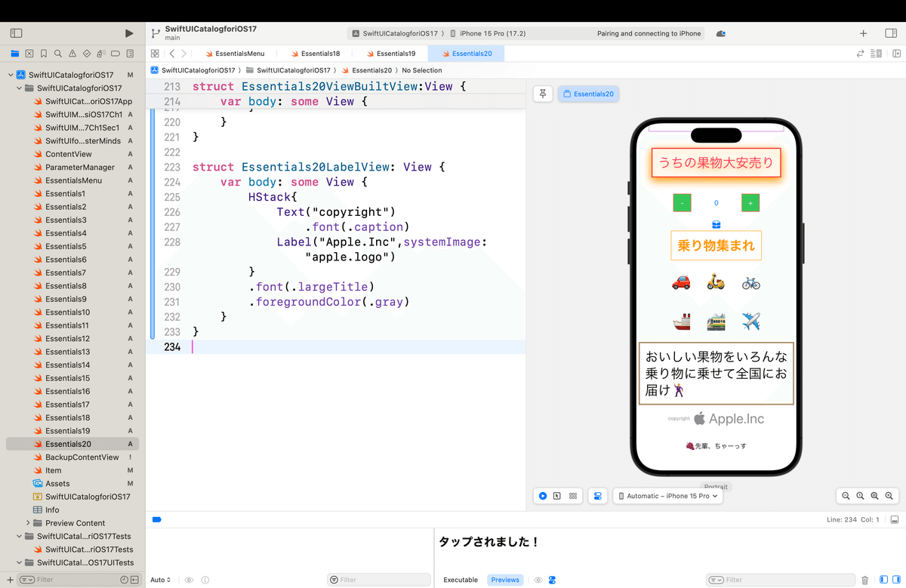Toggle the inspector panel on the right
The height and width of the screenshot is (588, 906).
(889, 33)
